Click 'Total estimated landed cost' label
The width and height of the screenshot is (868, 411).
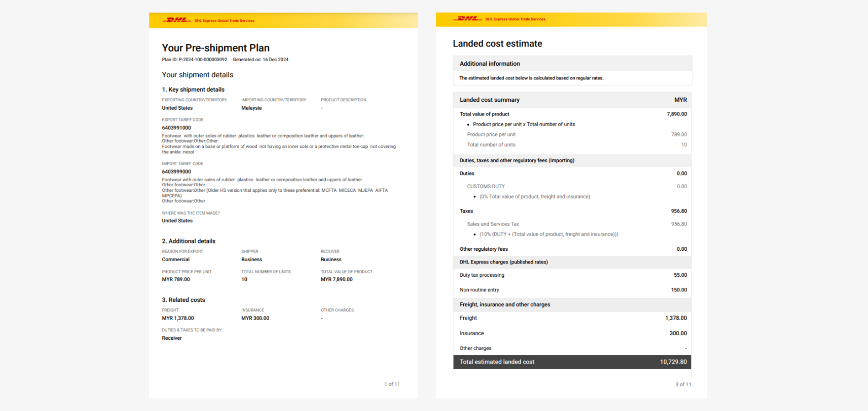497,362
